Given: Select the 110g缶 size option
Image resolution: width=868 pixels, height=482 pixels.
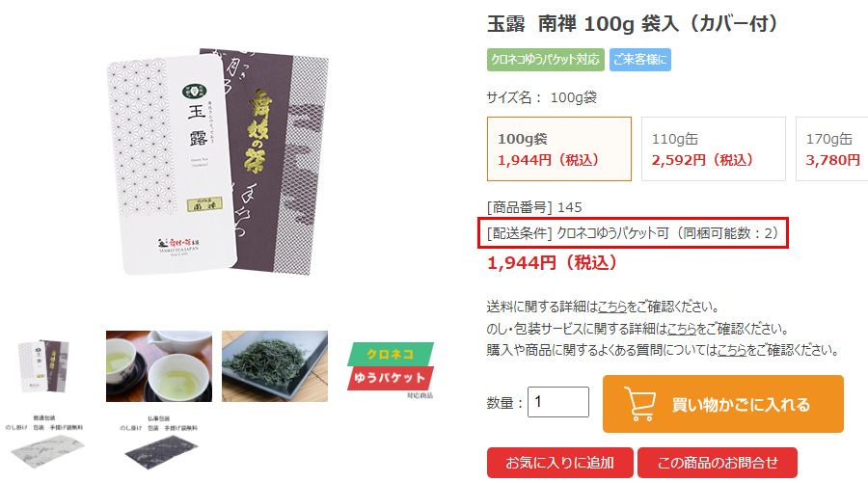Looking at the screenshot, I should point(713,148).
